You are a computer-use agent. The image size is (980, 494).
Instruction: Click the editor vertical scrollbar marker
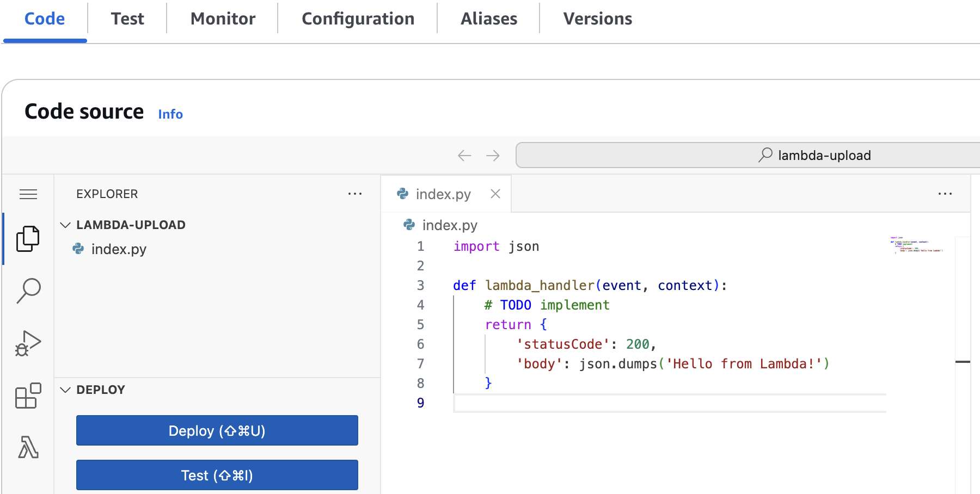(963, 362)
